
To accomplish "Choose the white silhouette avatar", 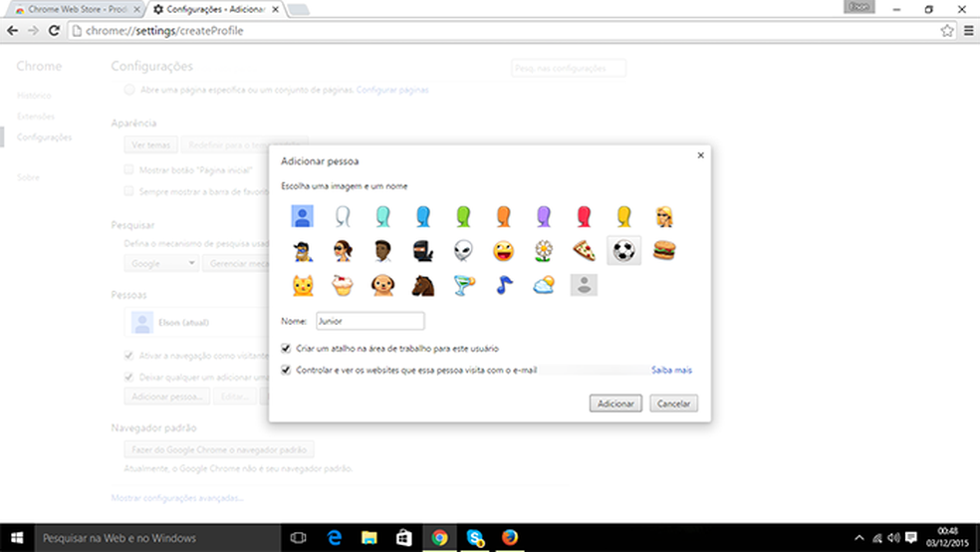I will coord(343,216).
